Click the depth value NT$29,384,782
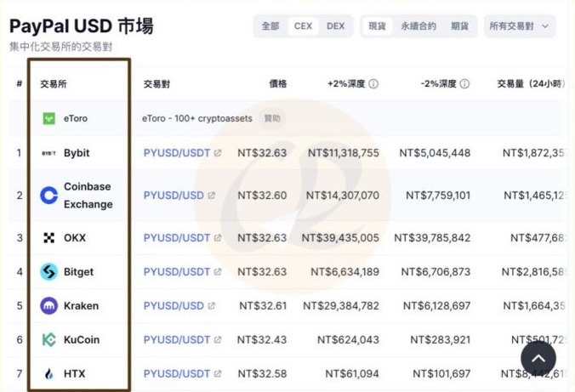575x392 pixels. [341, 306]
